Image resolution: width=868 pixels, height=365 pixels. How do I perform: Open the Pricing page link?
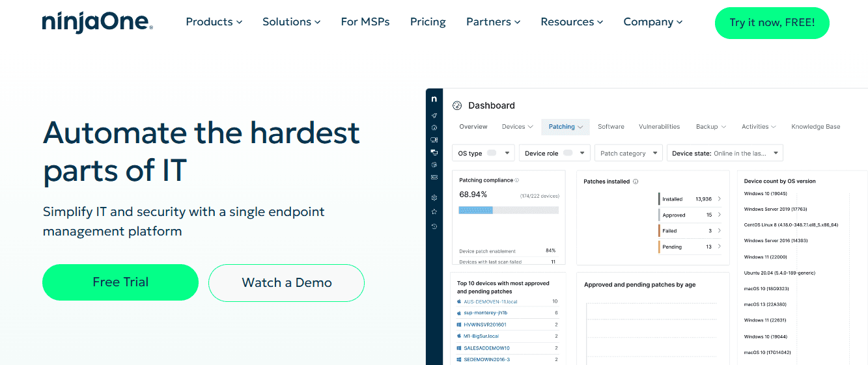(428, 22)
